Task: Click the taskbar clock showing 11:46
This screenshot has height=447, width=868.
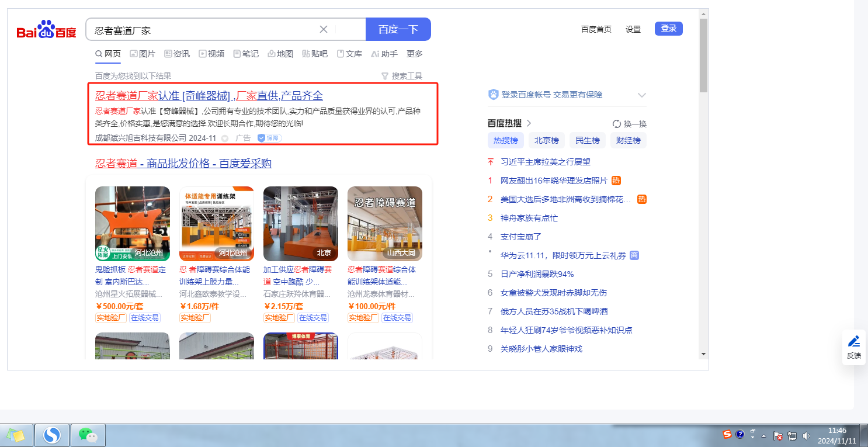Action: [837, 435]
